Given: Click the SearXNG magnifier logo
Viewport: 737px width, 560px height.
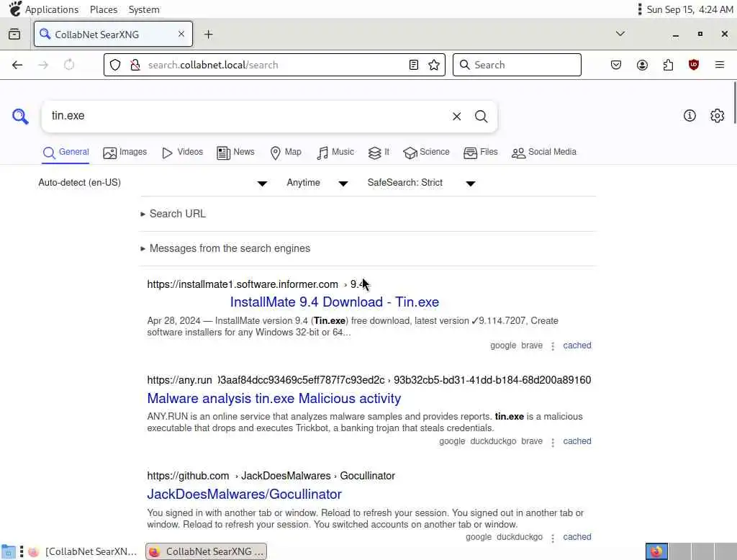Looking at the screenshot, I should pyautogui.click(x=20, y=116).
